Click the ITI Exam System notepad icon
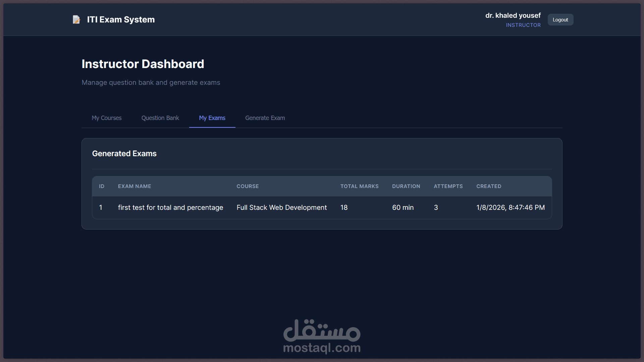 pos(76,20)
